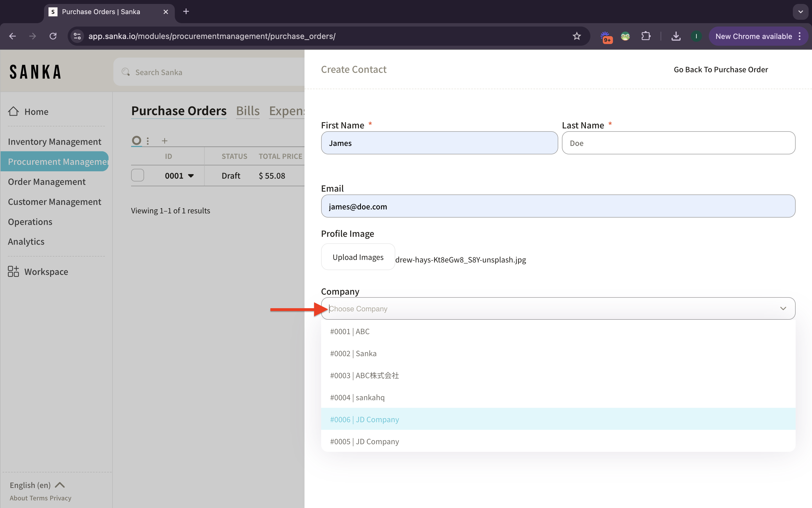The height and width of the screenshot is (508, 812).
Task: Open Analytics in the sidebar
Action: point(26,242)
